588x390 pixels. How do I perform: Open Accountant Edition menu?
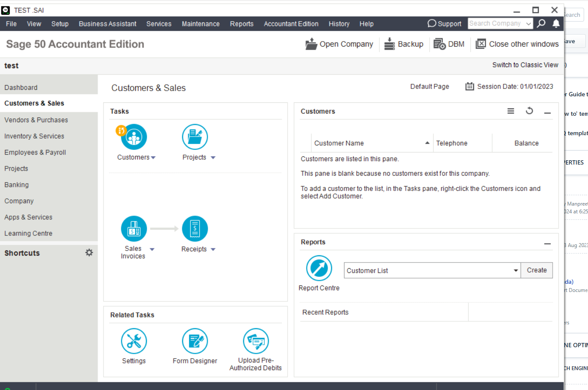291,24
